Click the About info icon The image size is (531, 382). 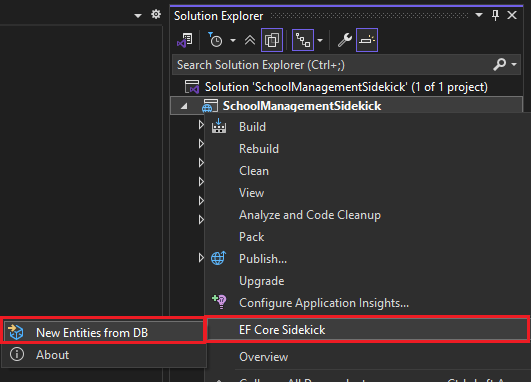pos(17,354)
